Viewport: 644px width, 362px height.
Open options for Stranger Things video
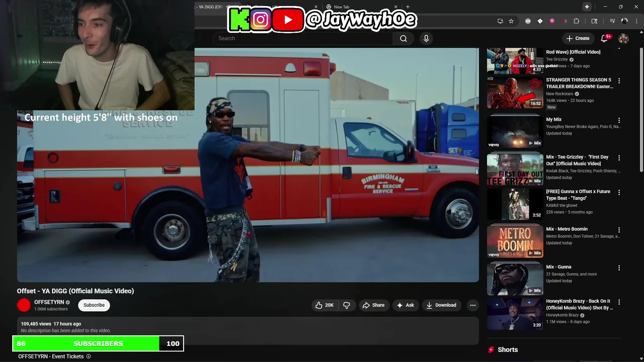coord(619,81)
